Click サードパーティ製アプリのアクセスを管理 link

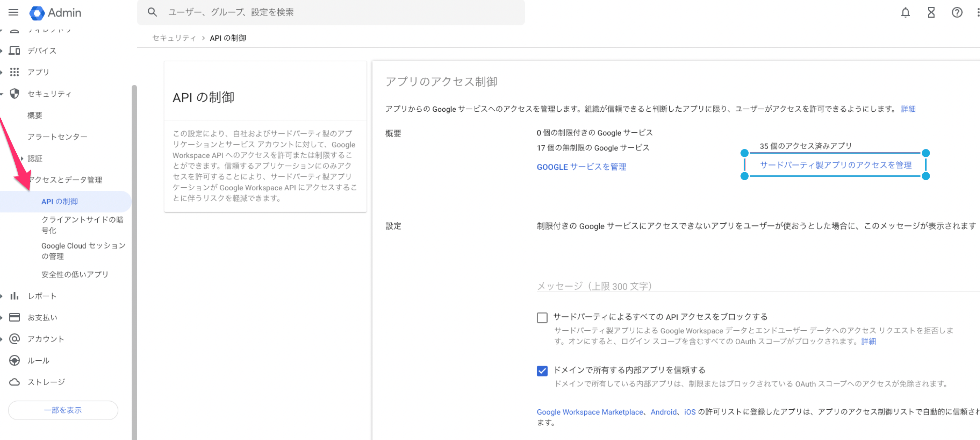[x=835, y=165]
